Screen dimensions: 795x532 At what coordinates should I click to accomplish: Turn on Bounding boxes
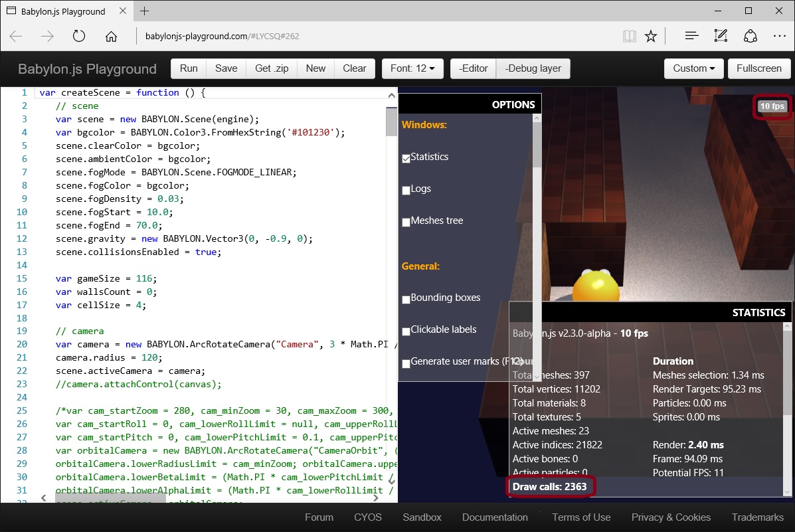[x=406, y=300]
